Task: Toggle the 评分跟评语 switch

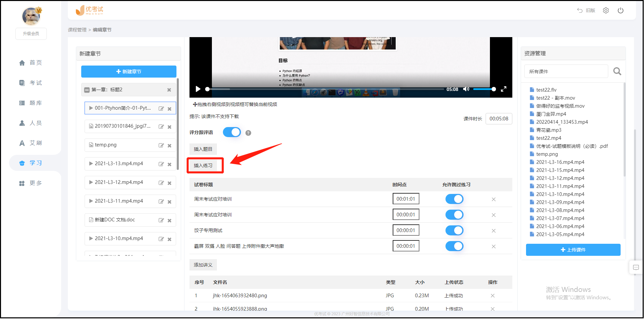Action: pos(232,132)
